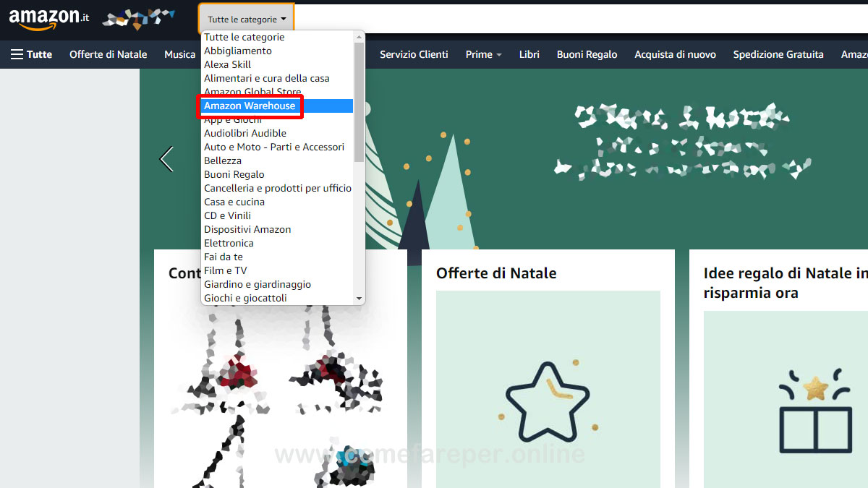868x488 pixels.
Task: Expand the Prime dropdown menu
Action: (483, 54)
